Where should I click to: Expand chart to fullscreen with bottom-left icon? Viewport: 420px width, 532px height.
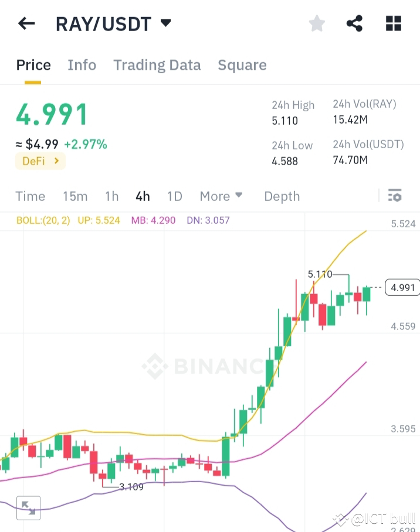click(28, 507)
